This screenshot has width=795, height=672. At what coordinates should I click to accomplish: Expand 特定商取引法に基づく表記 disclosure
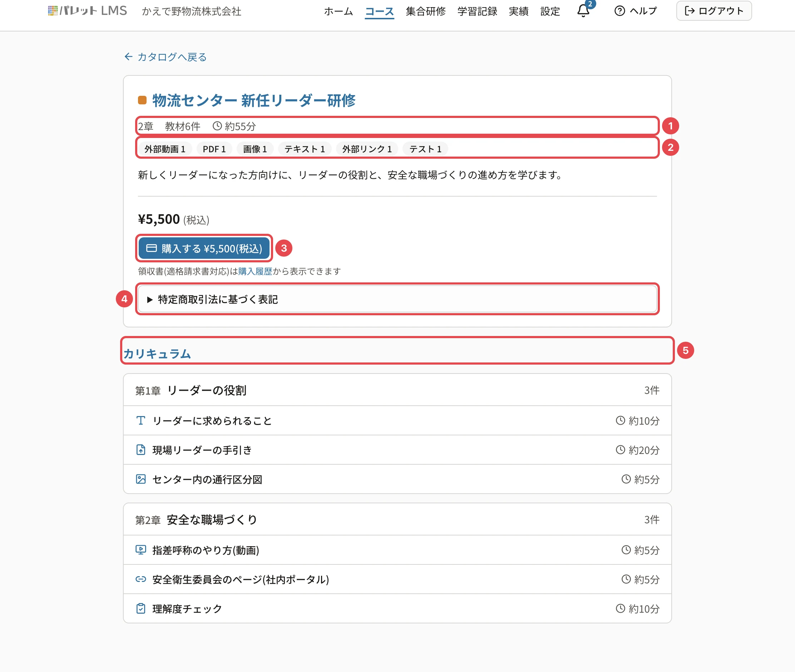point(397,300)
